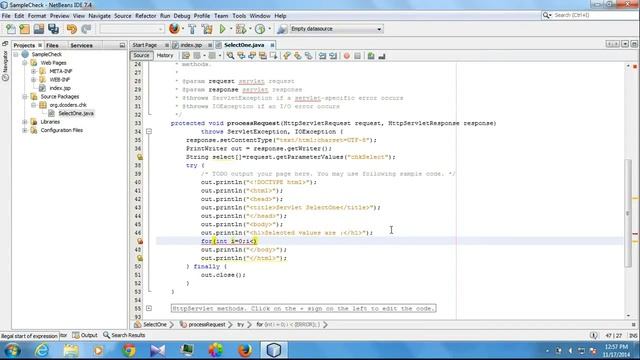Collapse code fold at line 34
640x360 pixels.
(149, 131)
